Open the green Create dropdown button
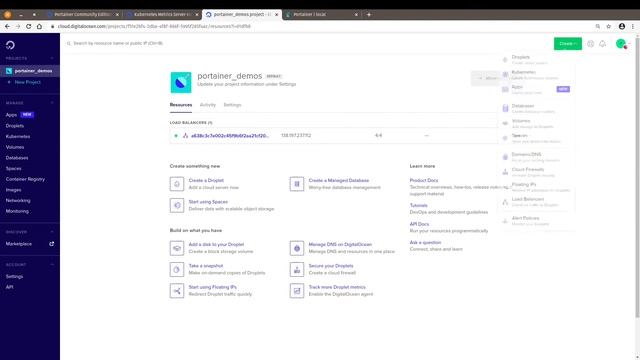Viewport: 640px width, 360px height. [567, 44]
